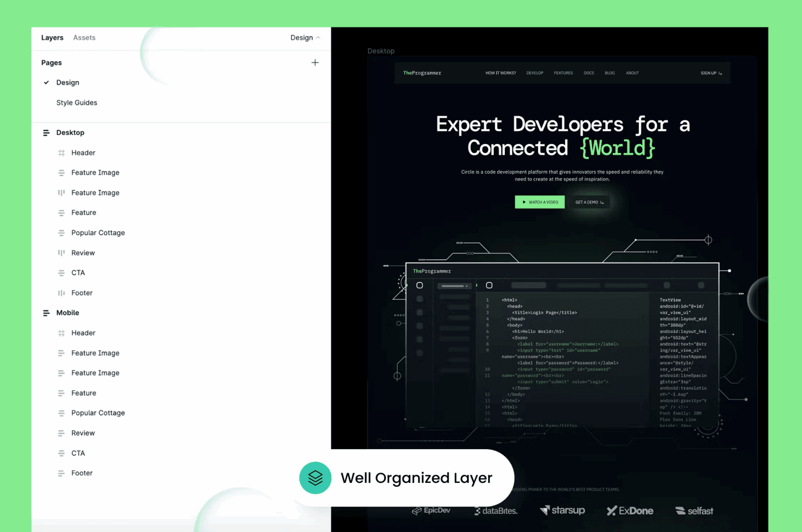
Task: Click the layout icon beside Desktop Review
Action: (62, 253)
